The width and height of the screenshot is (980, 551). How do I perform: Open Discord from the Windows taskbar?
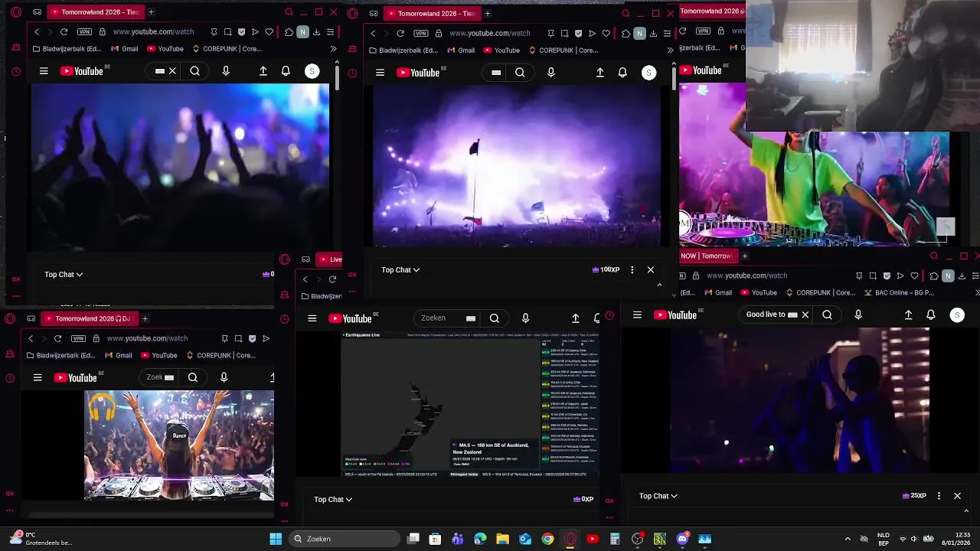tap(683, 539)
